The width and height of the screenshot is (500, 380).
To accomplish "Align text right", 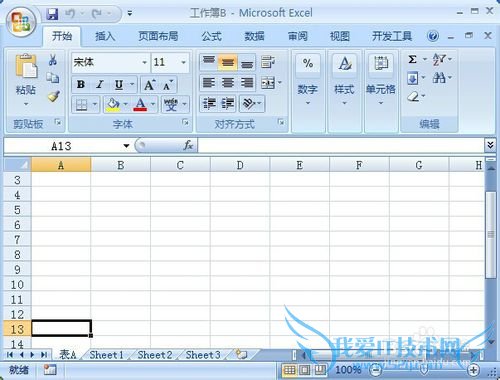I will click(x=247, y=83).
